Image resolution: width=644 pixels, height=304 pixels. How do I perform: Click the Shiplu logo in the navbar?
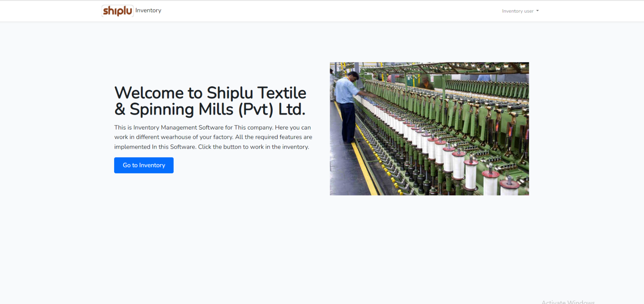pyautogui.click(x=117, y=11)
